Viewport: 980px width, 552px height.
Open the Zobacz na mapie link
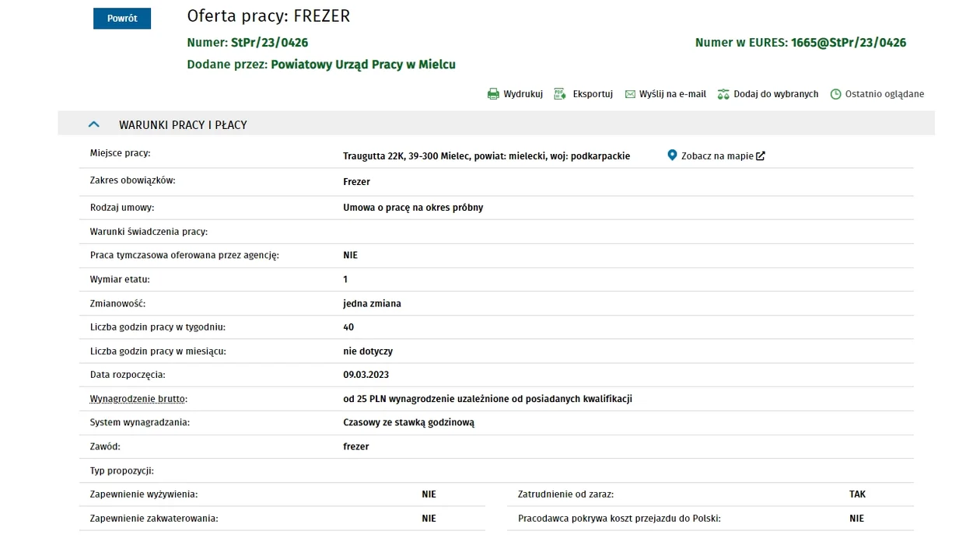[717, 156]
